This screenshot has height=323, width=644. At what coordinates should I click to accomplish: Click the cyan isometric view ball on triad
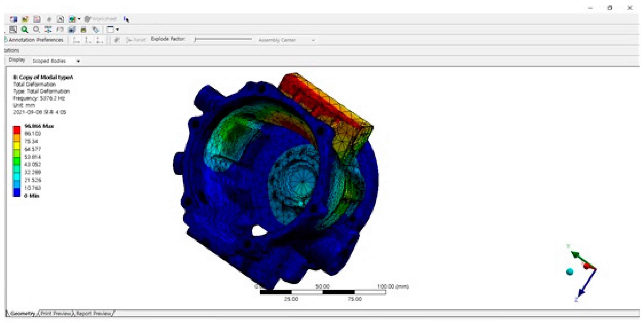570,272
